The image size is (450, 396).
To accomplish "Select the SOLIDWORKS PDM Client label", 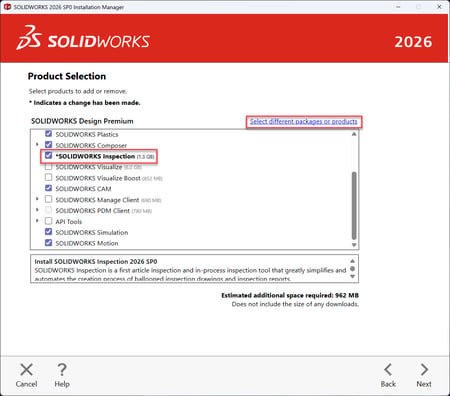I will click(92, 211).
